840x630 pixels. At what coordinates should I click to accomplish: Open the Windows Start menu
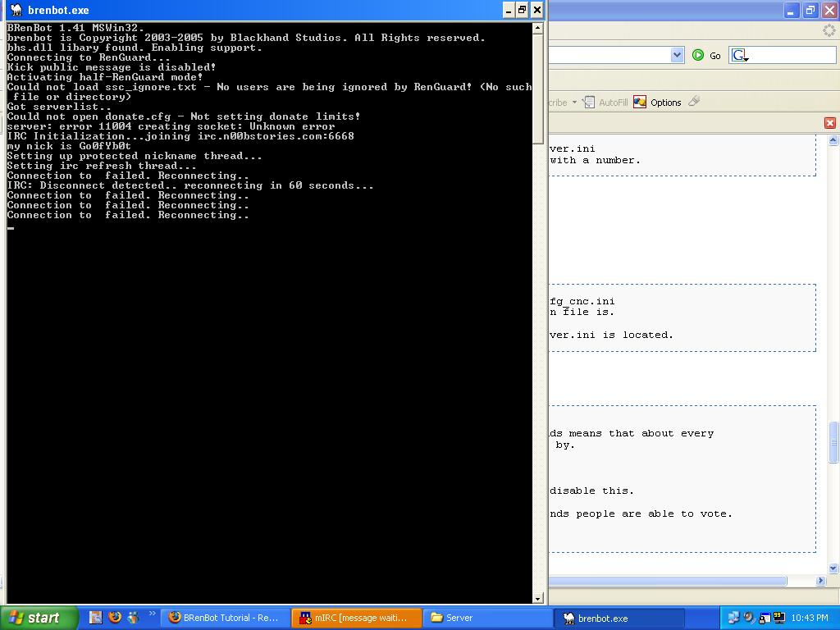39,618
